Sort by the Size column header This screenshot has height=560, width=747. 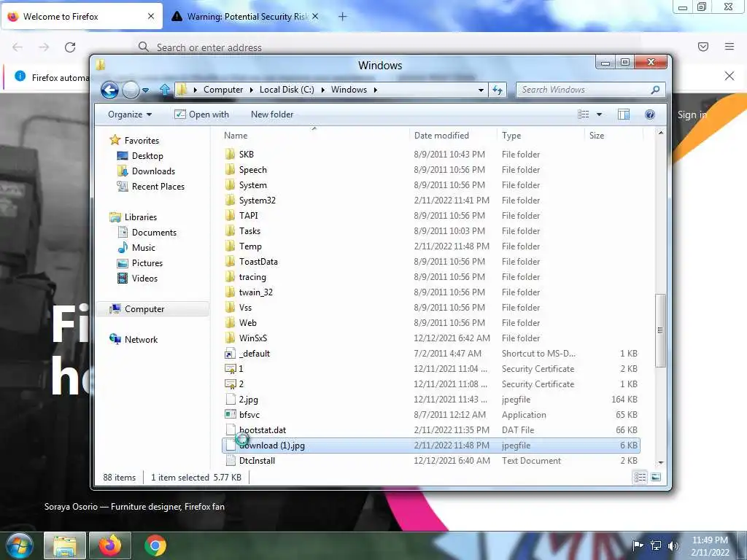[614, 135]
